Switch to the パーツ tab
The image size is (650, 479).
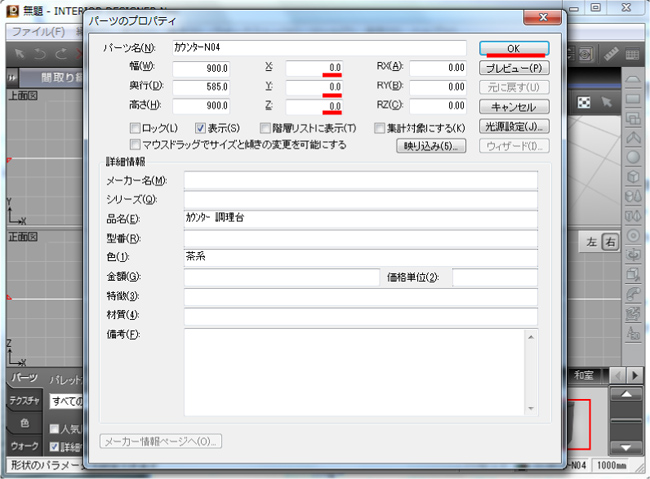point(23,378)
